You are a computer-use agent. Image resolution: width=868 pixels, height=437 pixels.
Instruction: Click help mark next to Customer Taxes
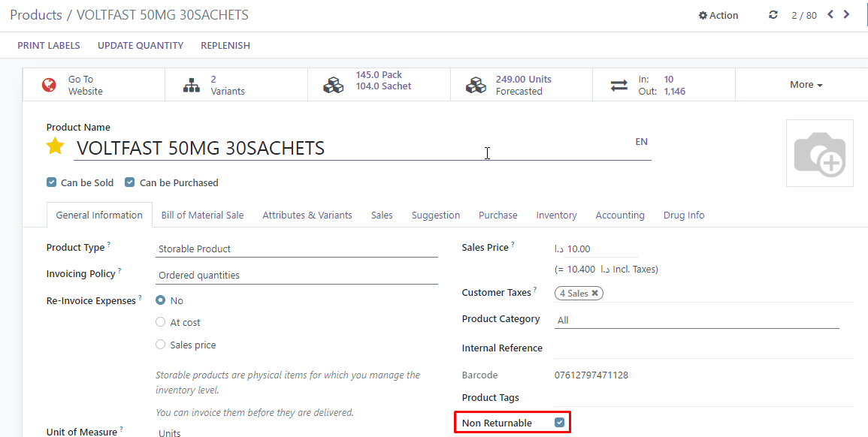click(x=535, y=289)
